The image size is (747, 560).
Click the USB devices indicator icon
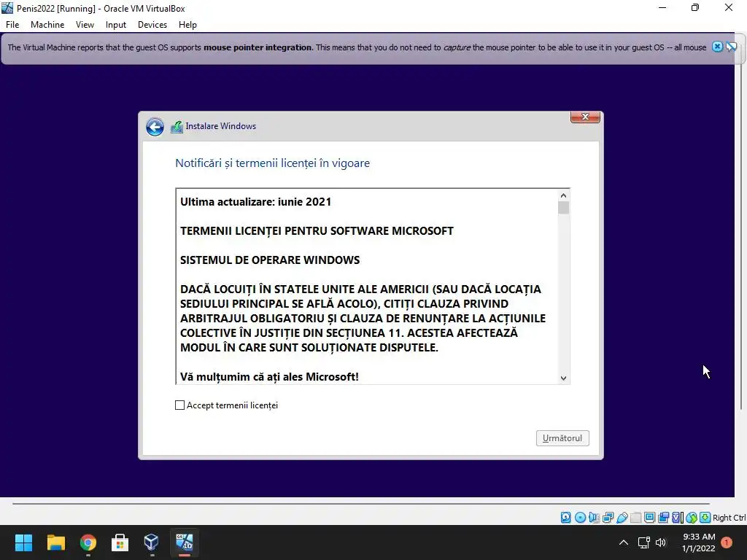click(622, 518)
